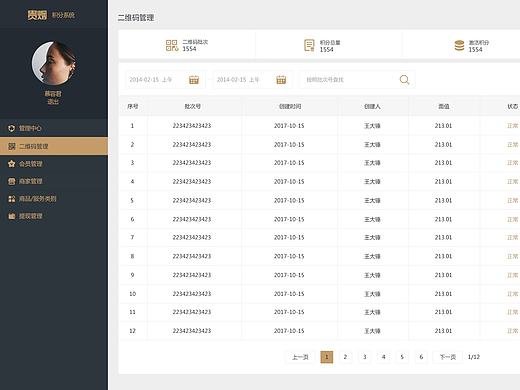Select page 3 in pagination

pos(364,357)
